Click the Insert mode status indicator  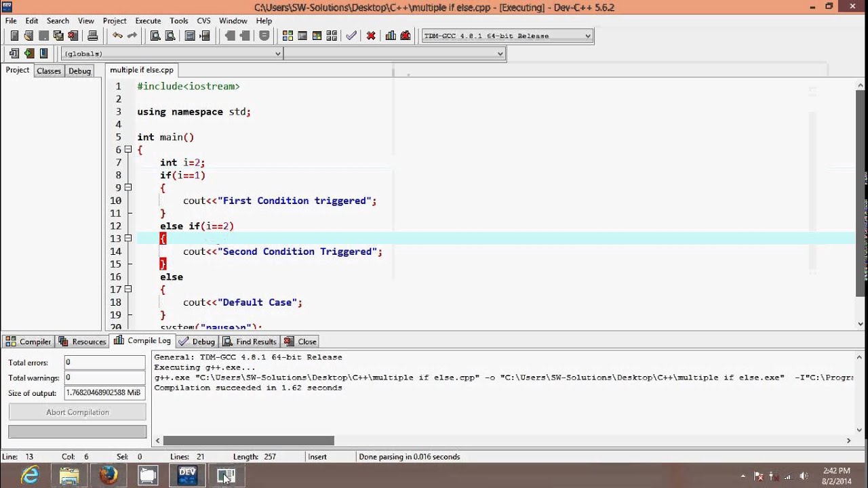click(x=317, y=457)
